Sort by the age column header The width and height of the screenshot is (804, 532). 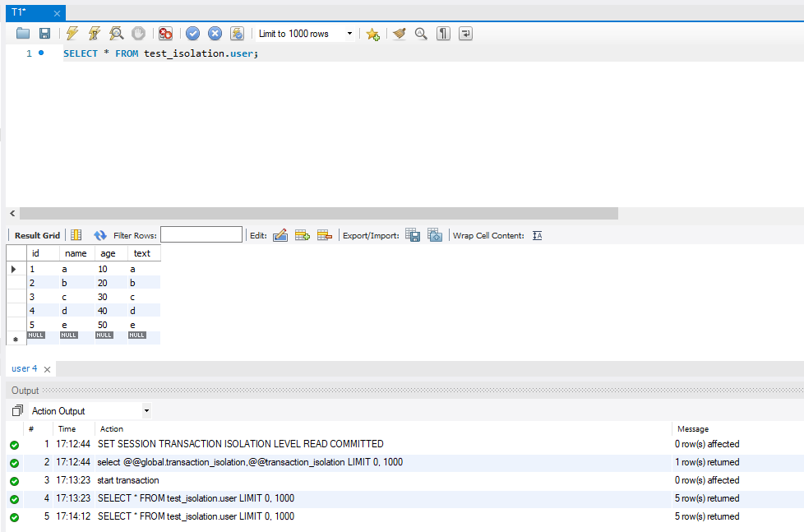coord(111,253)
